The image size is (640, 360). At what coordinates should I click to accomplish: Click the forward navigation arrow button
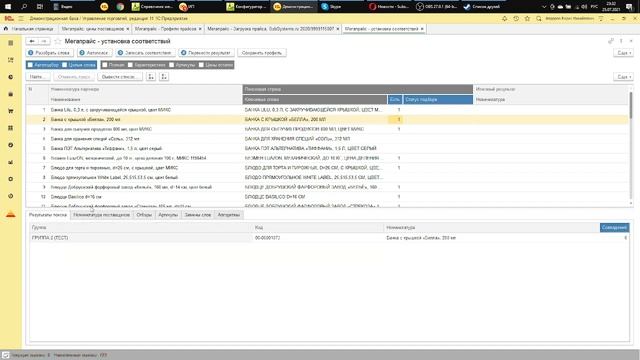[x=44, y=41]
